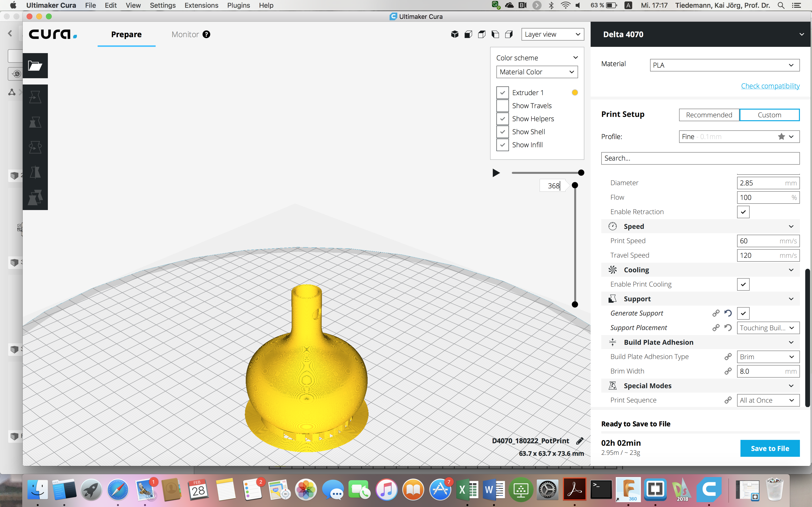The width and height of the screenshot is (812, 507).
Task: Click the right side view icon
Action: [x=509, y=34]
